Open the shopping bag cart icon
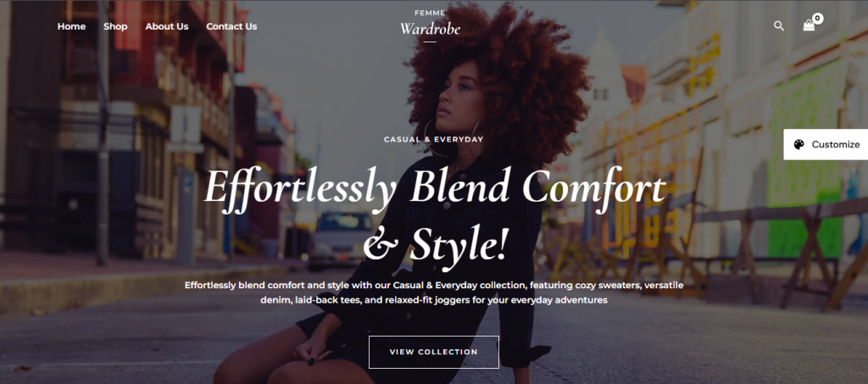Image resolution: width=868 pixels, height=384 pixels. point(809,25)
